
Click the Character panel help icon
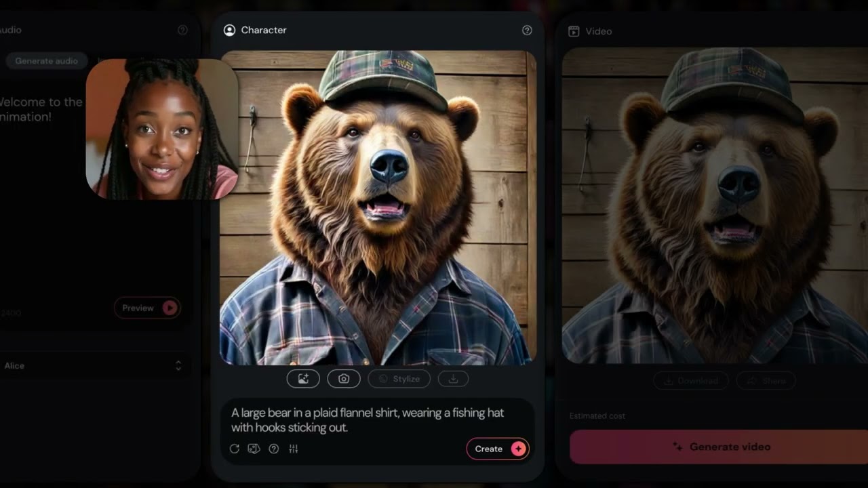coord(527,30)
